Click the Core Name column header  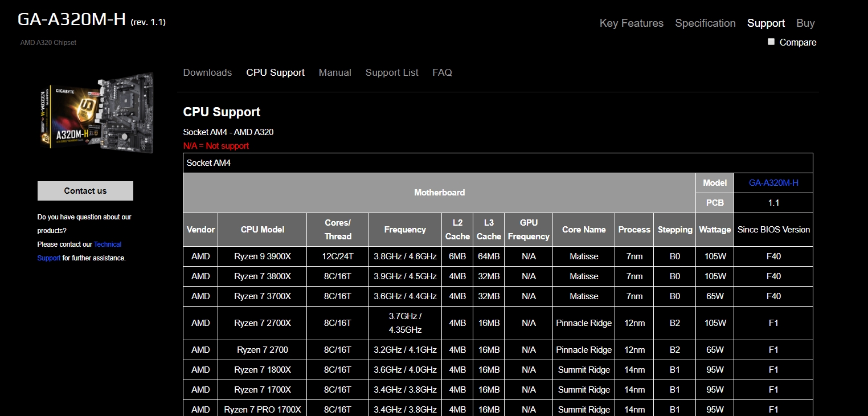point(584,230)
